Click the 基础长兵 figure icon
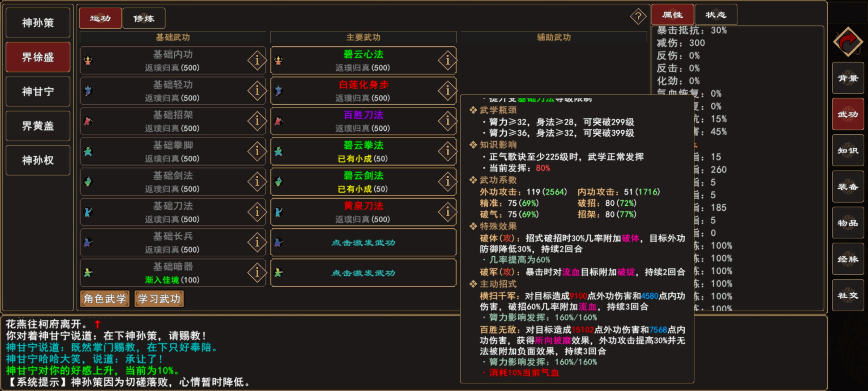 coord(88,243)
